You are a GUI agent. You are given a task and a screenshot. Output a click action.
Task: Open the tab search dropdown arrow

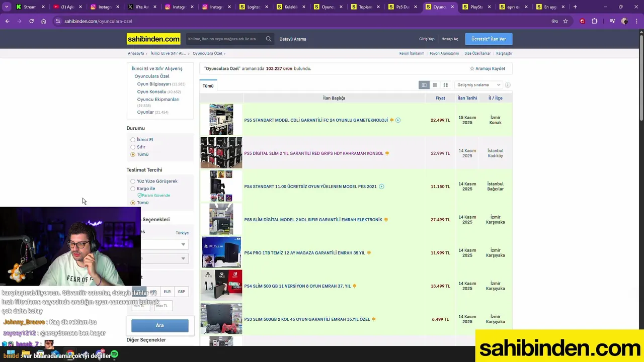pos(7,7)
